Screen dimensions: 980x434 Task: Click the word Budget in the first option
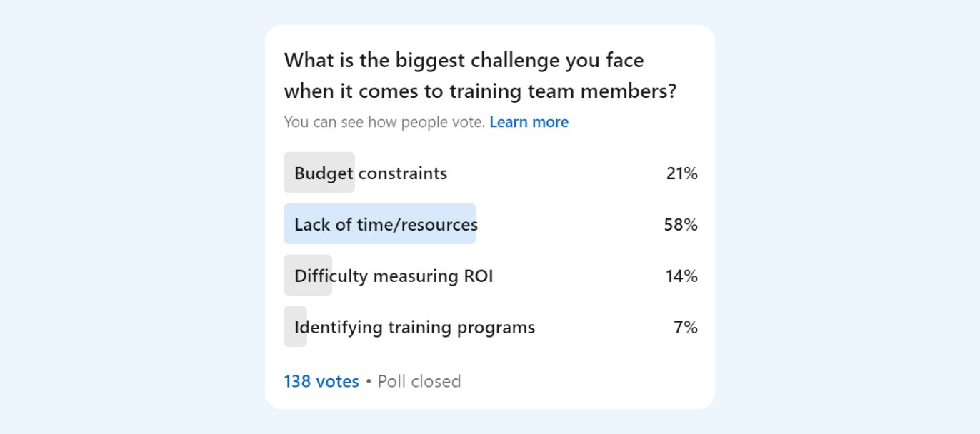[323, 173]
